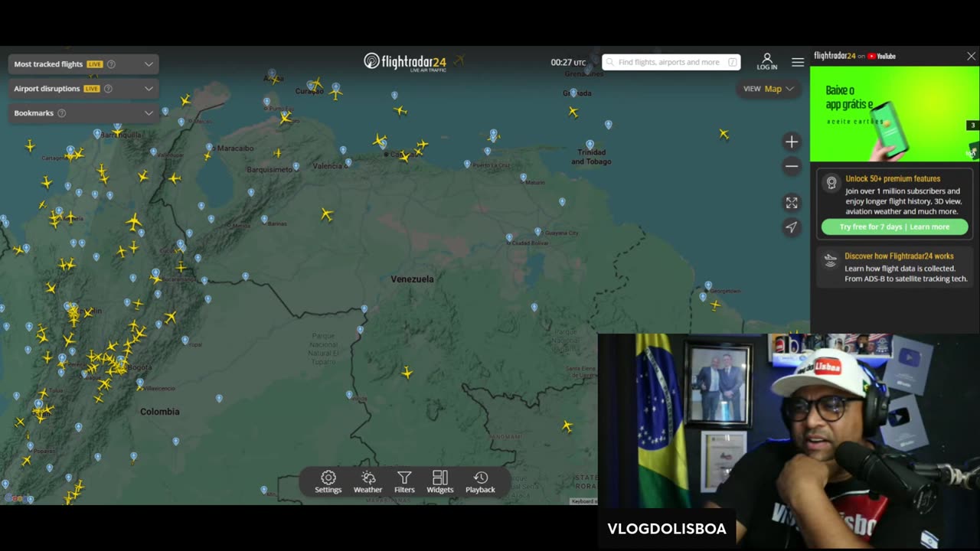Click the LOG IN user icon
This screenshot has width=980, height=551.
click(x=767, y=61)
